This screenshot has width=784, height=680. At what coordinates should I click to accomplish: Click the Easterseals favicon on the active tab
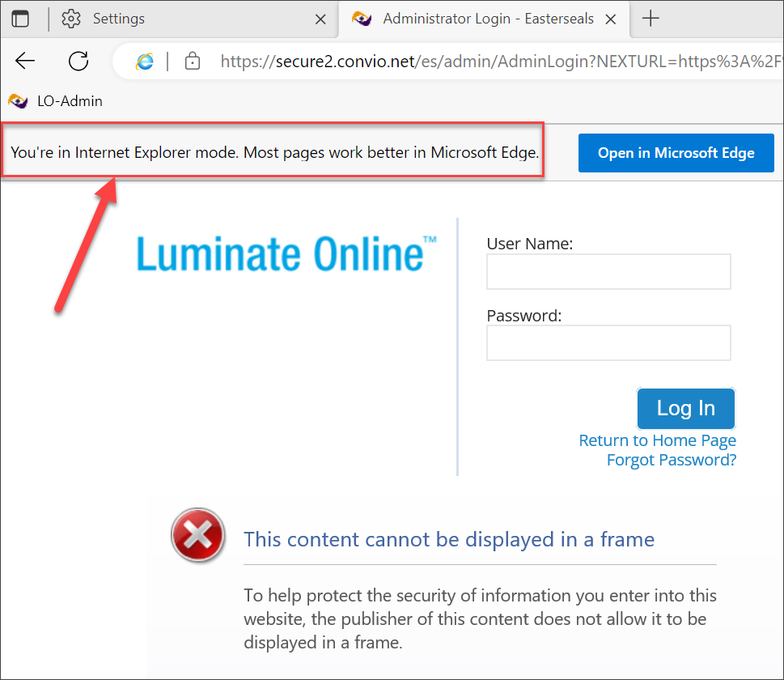(x=362, y=19)
